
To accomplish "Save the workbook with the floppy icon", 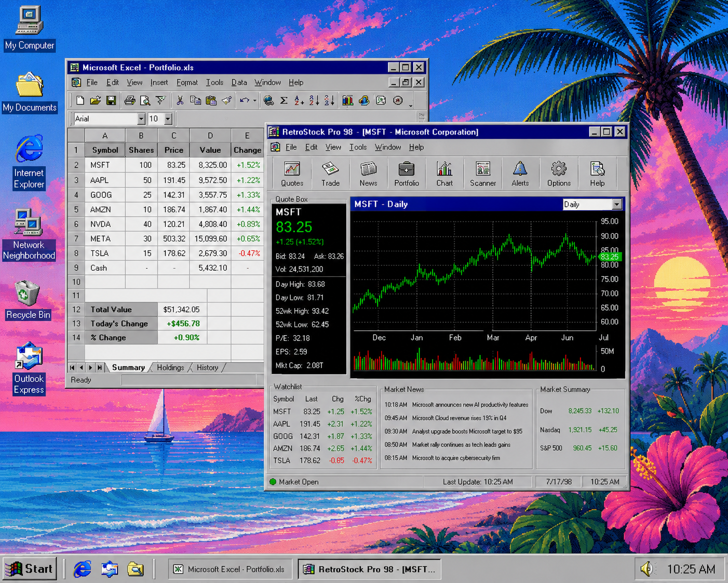I will 111,100.
